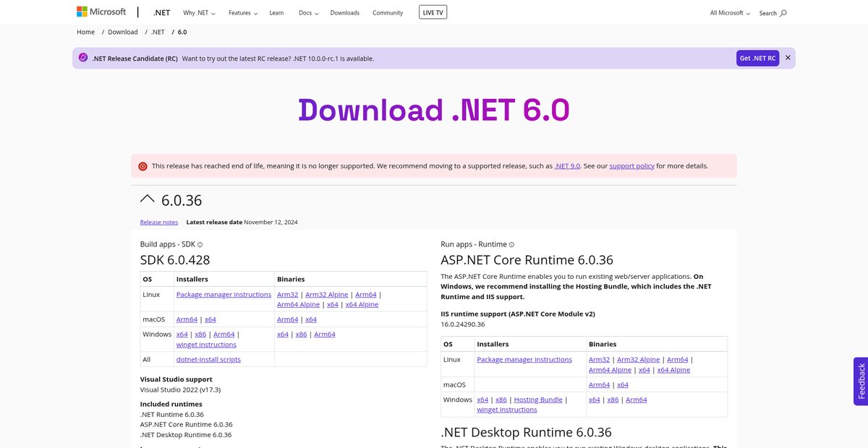Screen dimensions: 868x448
Task: Open the support policy link
Action: tap(631, 166)
